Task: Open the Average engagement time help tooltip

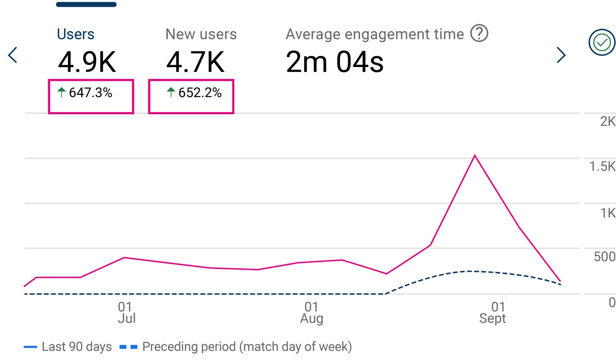Action: pos(479,34)
